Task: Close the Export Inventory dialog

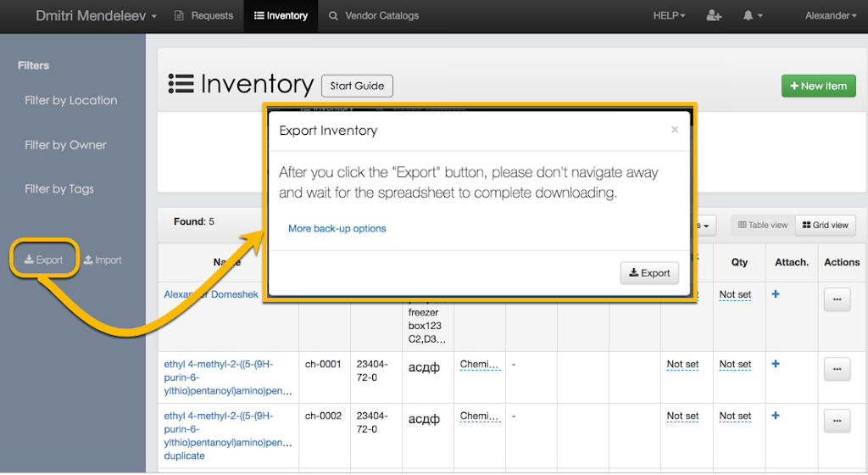Action: pos(674,130)
